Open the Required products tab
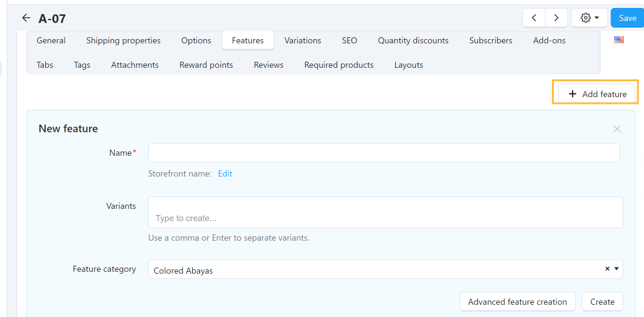Screen dimensions: 644x317 [339, 65]
